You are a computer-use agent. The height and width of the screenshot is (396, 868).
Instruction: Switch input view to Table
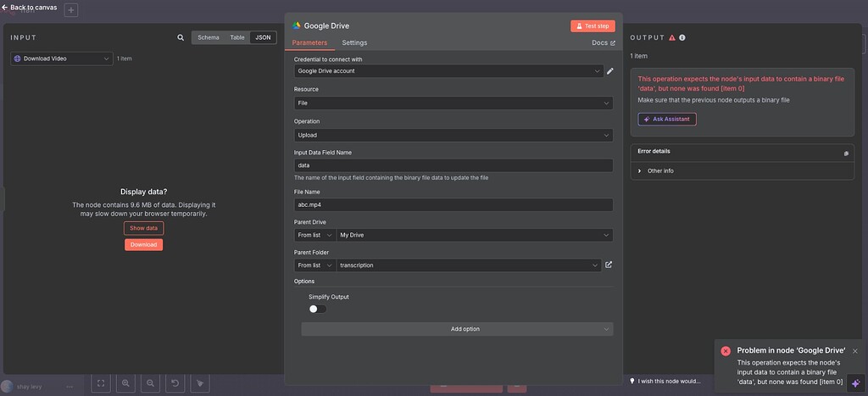[x=237, y=37]
